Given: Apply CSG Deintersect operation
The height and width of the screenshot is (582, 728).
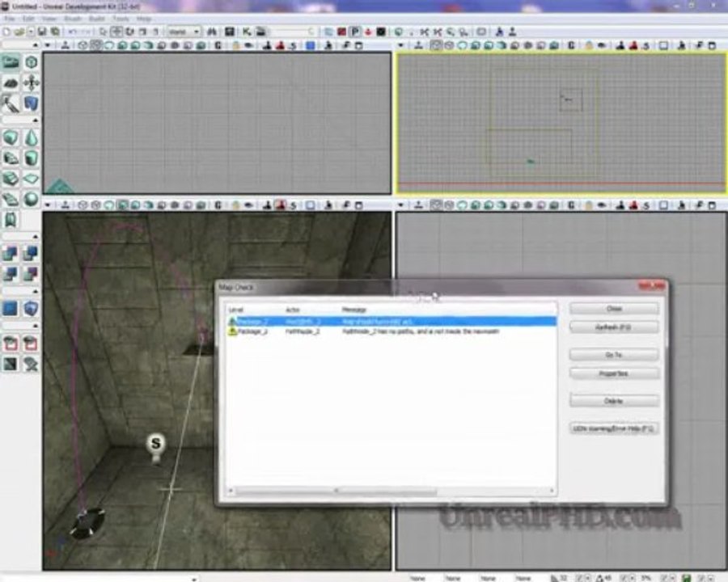Looking at the screenshot, I should (x=31, y=274).
